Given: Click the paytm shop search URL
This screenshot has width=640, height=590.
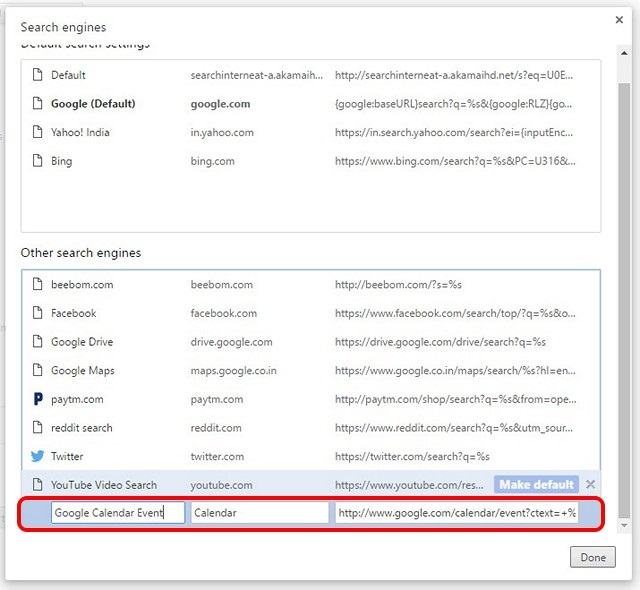Looking at the screenshot, I should [456, 399].
